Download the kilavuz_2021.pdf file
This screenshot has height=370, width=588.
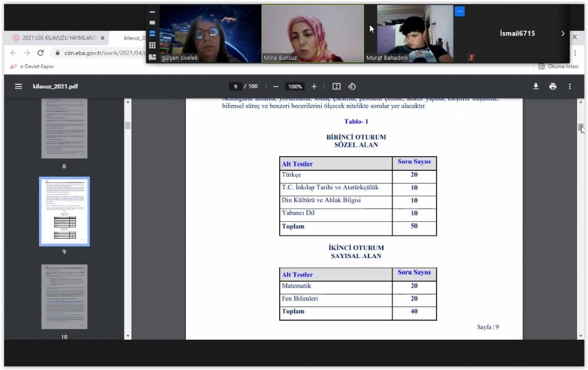[x=536, y=87]
